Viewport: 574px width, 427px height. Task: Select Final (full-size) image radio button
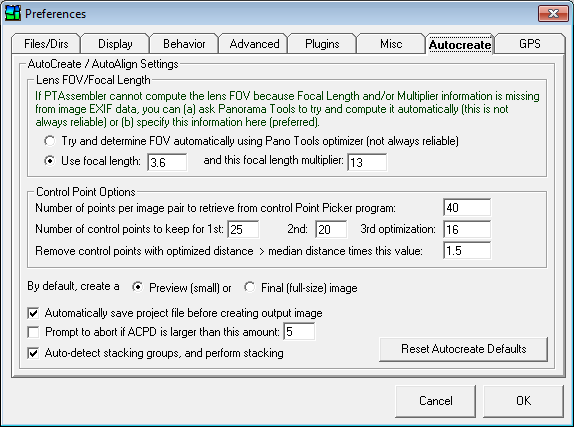(x=250, y=287)
